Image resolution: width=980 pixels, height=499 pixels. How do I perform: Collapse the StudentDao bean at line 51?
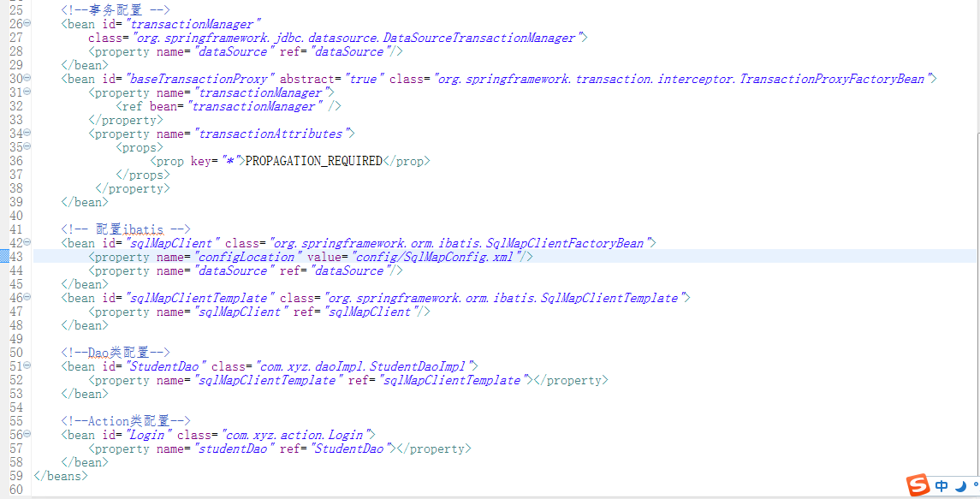click(x=27, y=365)
